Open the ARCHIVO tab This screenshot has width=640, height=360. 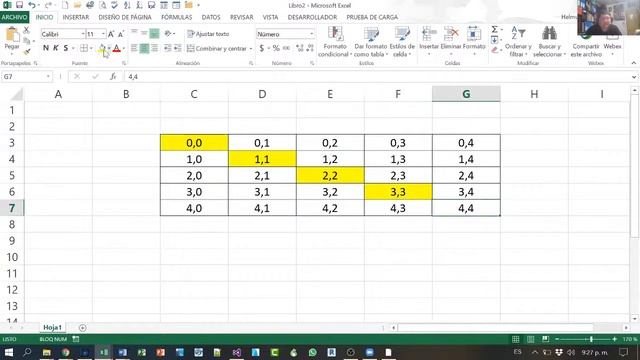pos(14,17)
